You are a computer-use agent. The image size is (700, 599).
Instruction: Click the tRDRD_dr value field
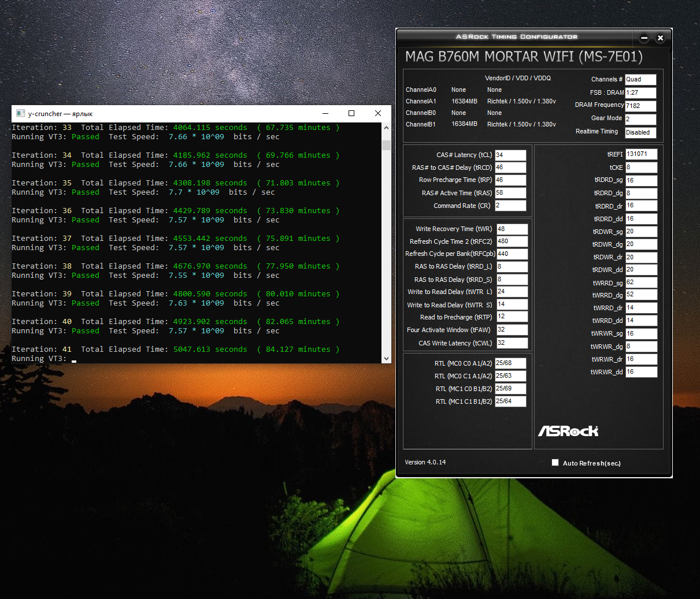tap(641, 206)
